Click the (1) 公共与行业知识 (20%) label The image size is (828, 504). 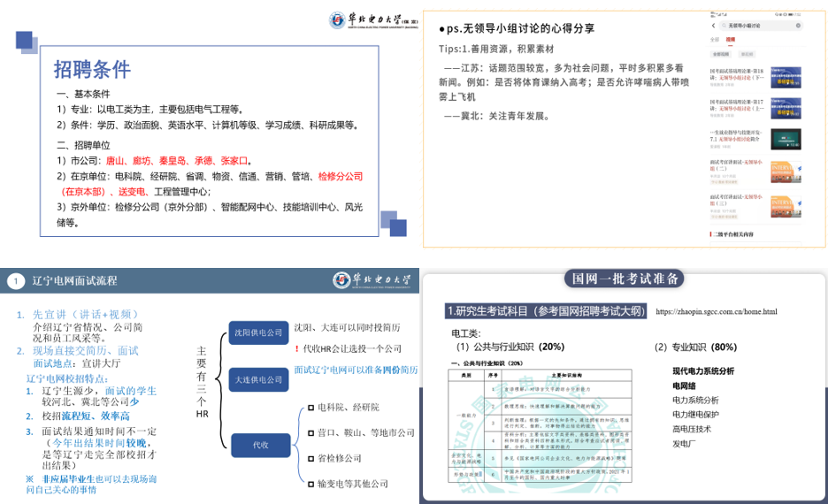[510, 347]
